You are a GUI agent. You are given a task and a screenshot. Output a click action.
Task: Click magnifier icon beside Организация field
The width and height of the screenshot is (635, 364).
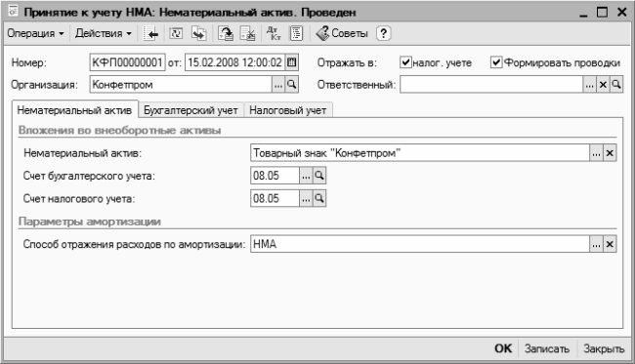[x=291, y=85]
